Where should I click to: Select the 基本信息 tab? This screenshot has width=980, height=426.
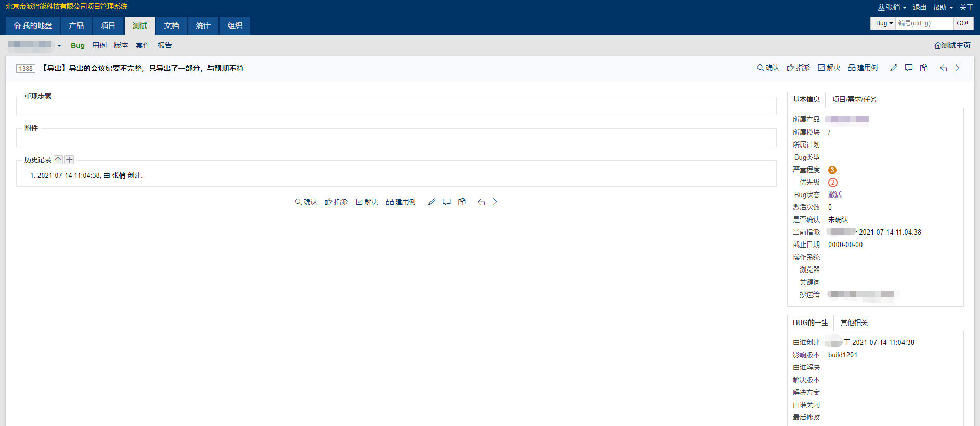tap(806, 99)
